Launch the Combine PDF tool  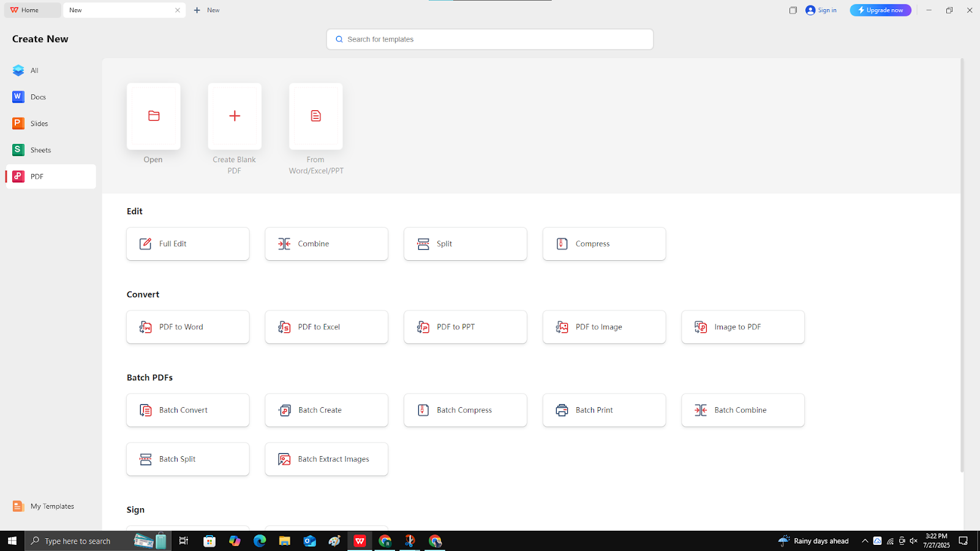326,244
